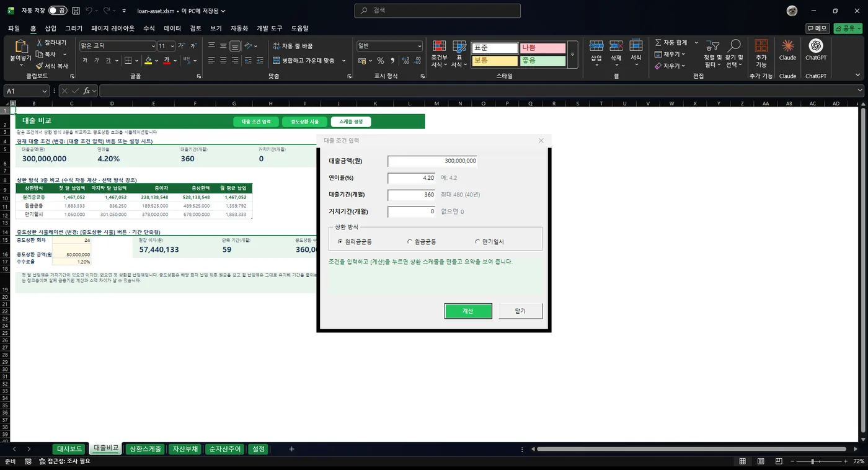
Task: Increase font size with the larger 가 button
Action: [x=181, y=46]
